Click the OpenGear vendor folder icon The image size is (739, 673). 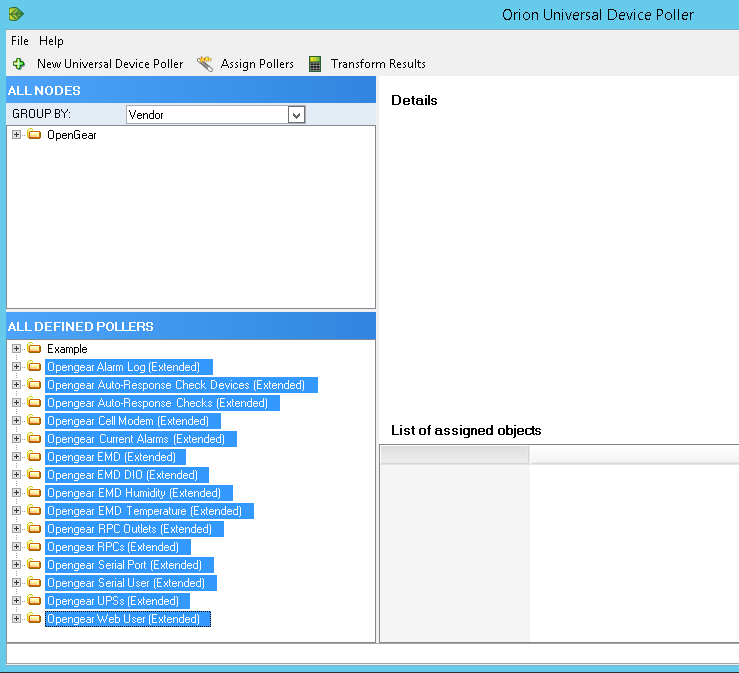[x=34, y=134]
